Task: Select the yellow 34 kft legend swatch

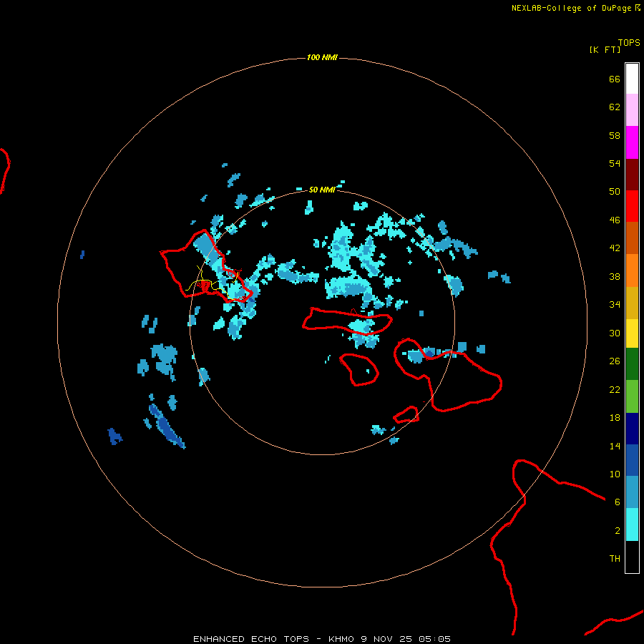Action: pyautogui.click(x=632, y=333)
